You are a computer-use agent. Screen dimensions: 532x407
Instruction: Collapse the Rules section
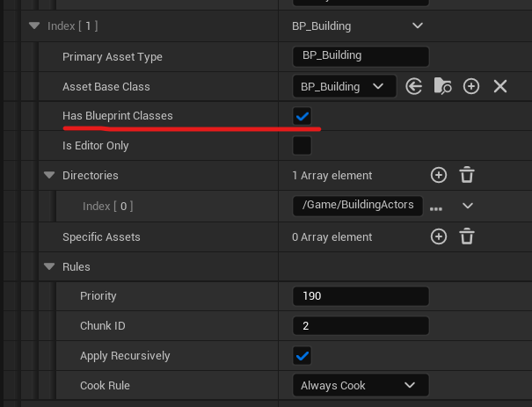click(x=50, y=266)
